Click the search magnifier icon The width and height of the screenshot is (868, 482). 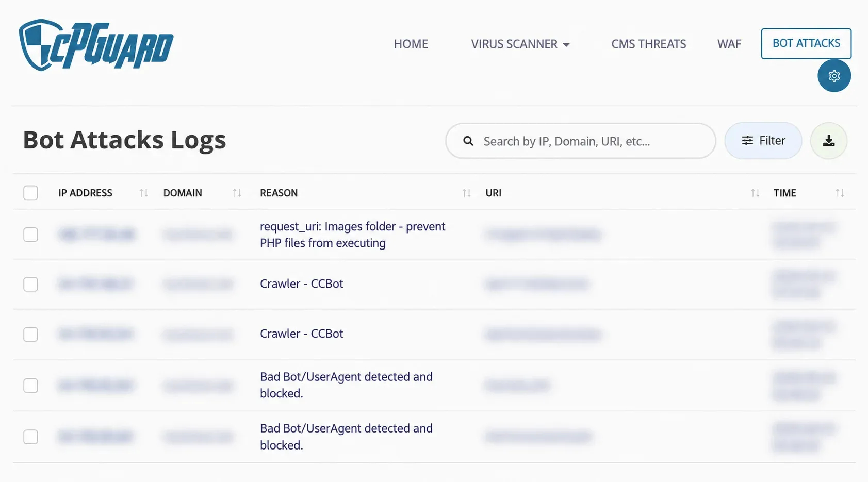(468, 141)
